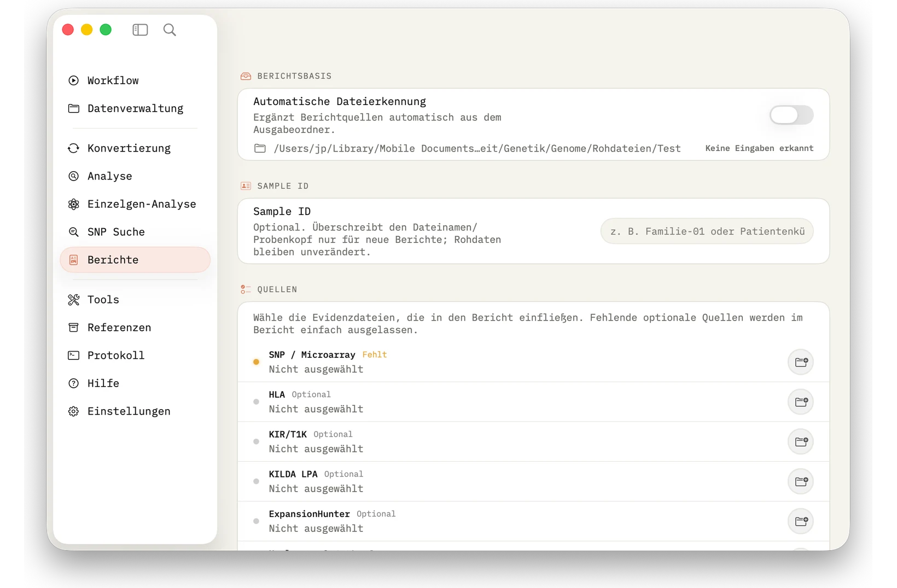Choose a file for KIR/T1K source
This screenshot has width=897, height=588.
click(801, 441)
